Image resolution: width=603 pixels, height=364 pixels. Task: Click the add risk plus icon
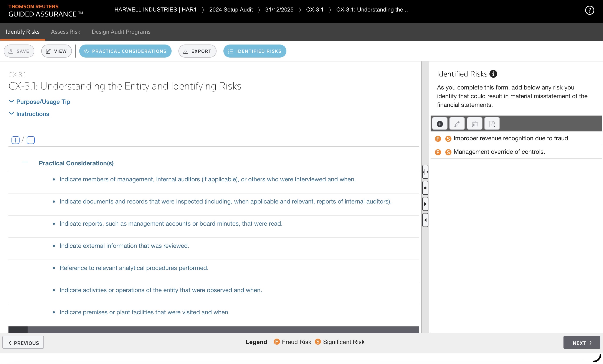point(439,124)
